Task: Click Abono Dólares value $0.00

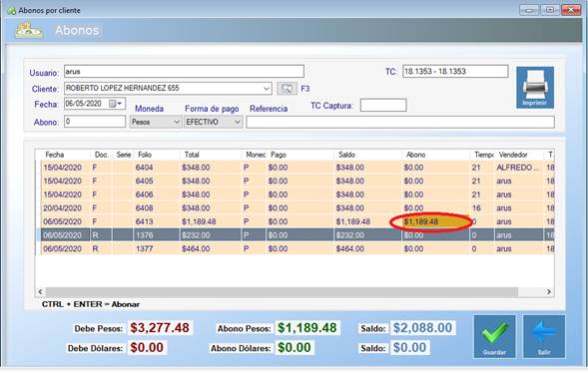Action: click(x=294, y=347)
